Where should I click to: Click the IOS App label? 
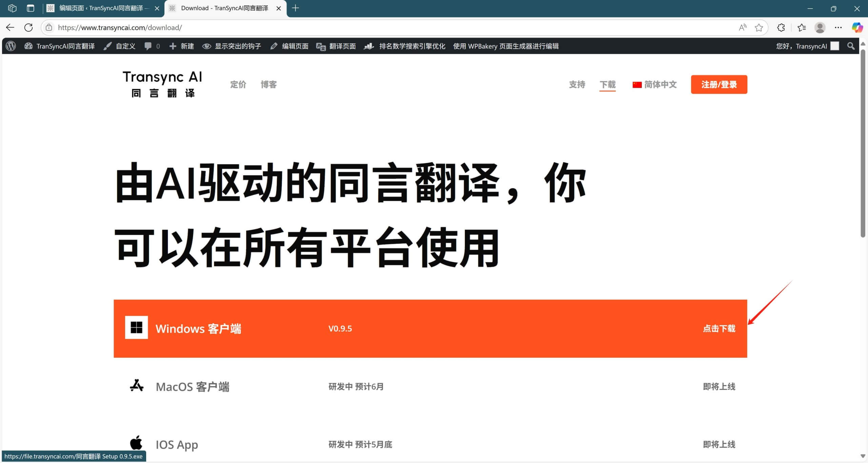[177, 444]
